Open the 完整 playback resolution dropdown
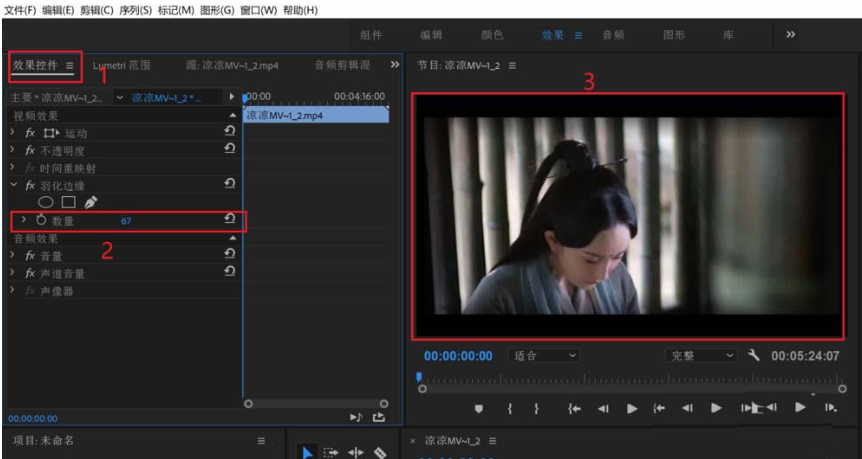The image size is (862, 459). pyautogui.click(x=700, y=356)
